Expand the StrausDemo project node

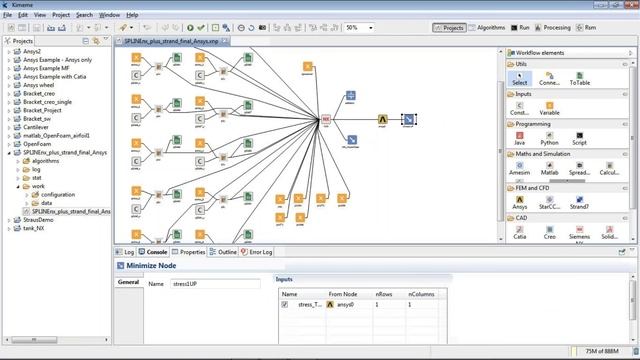click(9, 220)
